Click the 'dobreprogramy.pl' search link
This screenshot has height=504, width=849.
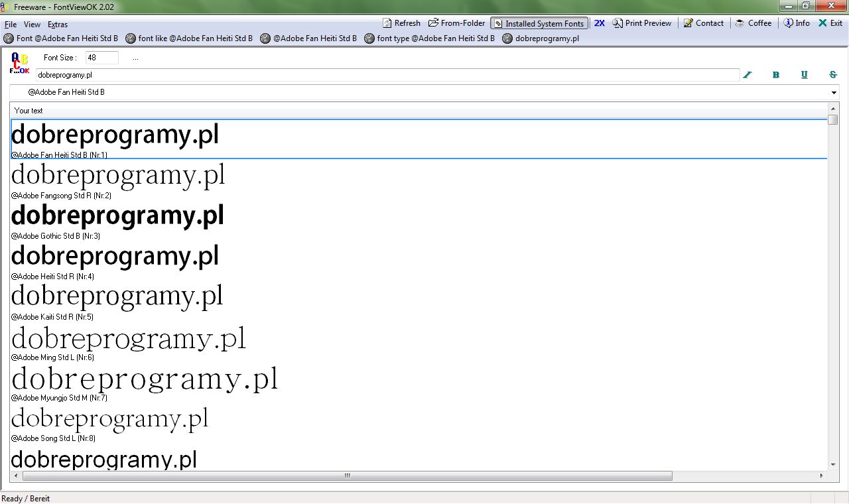pos(541,38)
